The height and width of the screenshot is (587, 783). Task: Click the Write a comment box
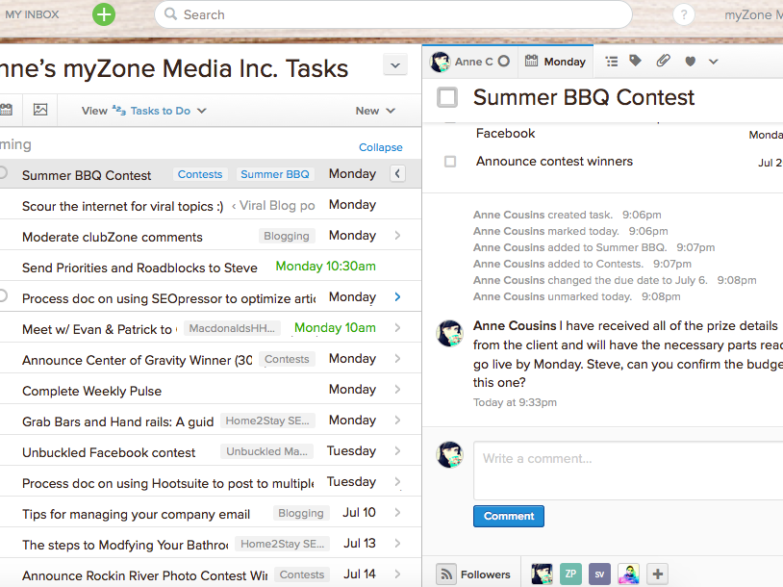click(x=628, y=470)
